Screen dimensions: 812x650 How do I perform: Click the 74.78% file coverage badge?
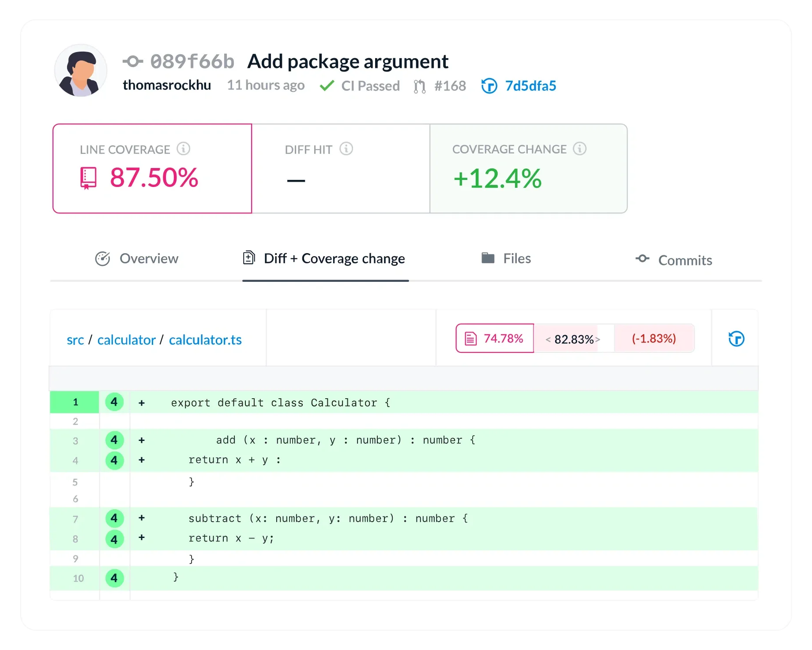495,338
